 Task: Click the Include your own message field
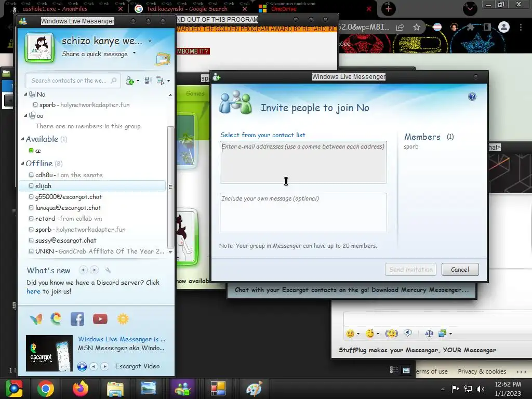303,212
